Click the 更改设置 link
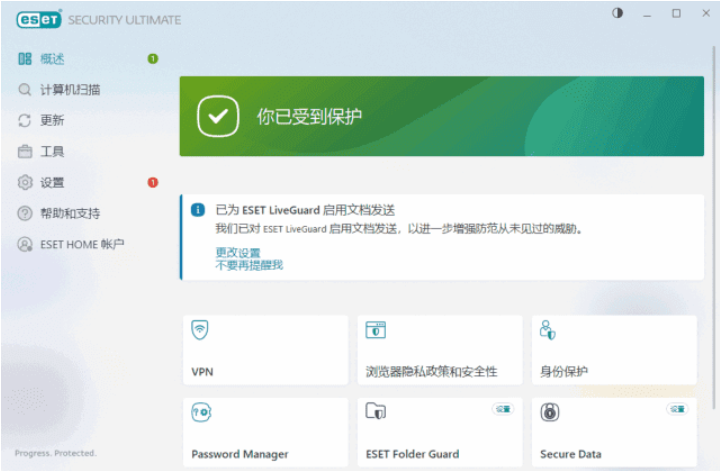Viewport: 720px width, 471px height. tap(238, 252)
